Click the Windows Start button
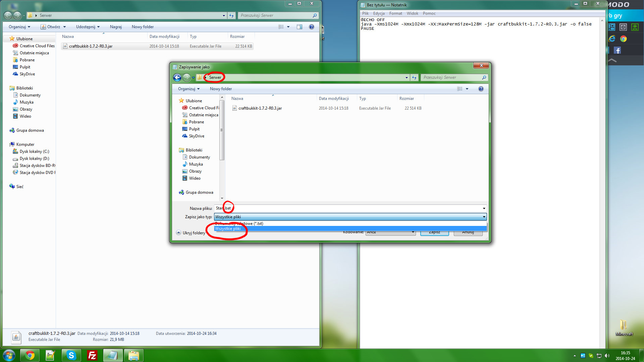 [9, 355]
